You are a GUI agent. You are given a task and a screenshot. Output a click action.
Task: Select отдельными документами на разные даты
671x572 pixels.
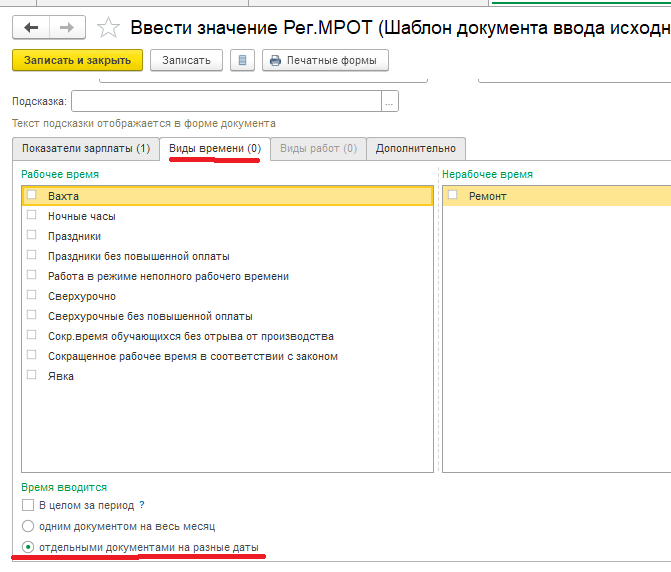(x=28, y=548)
